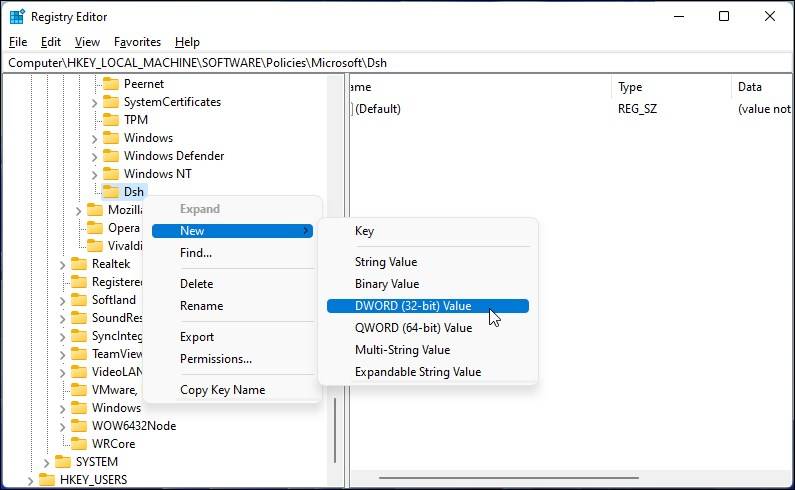795x490 pixels.
Task: Click the Softland folder icon
Action: tap(79, 300)
